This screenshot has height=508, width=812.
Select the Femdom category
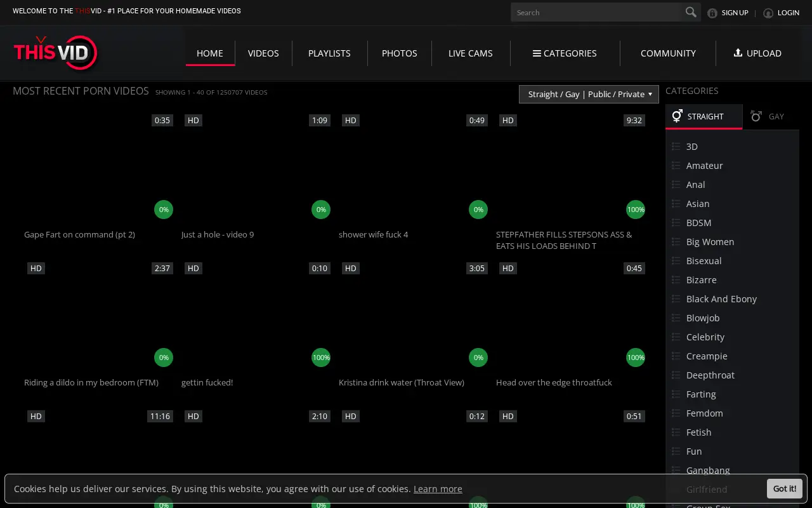pos(705,413)
